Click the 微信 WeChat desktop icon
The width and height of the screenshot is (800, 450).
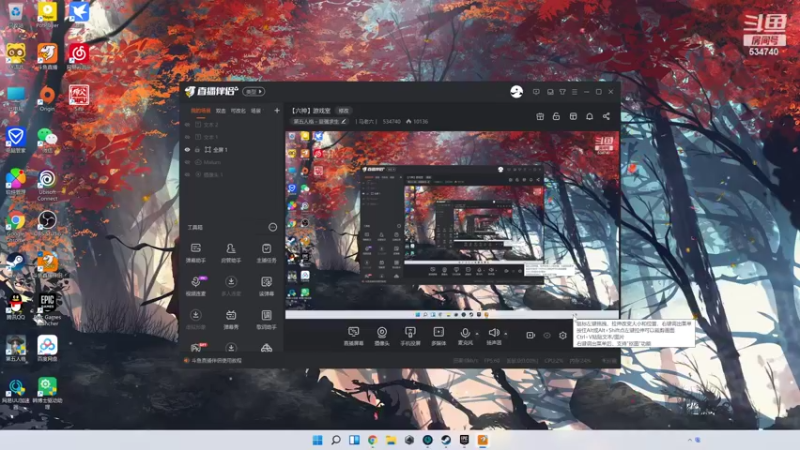pos(47,141)
